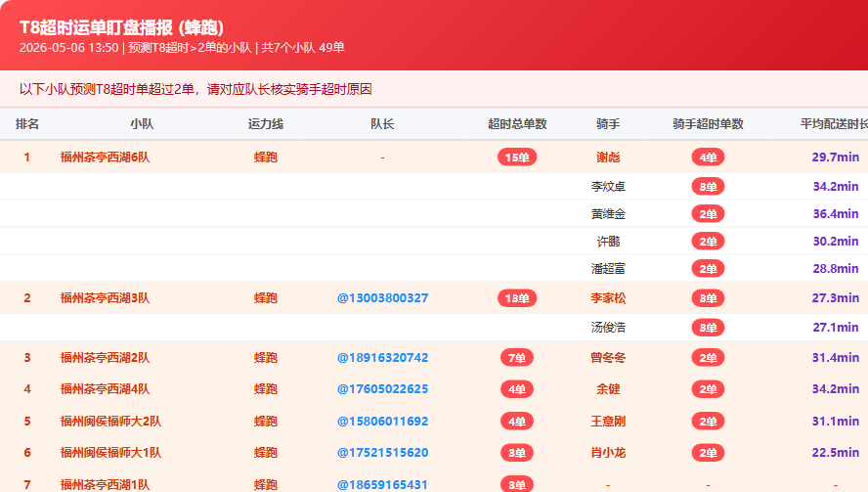Click 曾冬冬's 2单 overtime badge

pos(708,358)
